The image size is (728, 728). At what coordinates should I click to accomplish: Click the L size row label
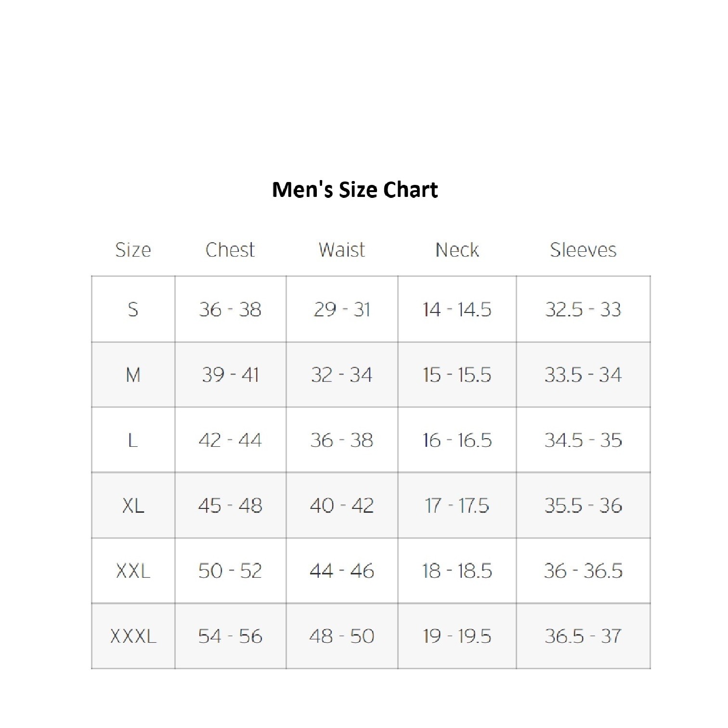click(x=133, y=440)
